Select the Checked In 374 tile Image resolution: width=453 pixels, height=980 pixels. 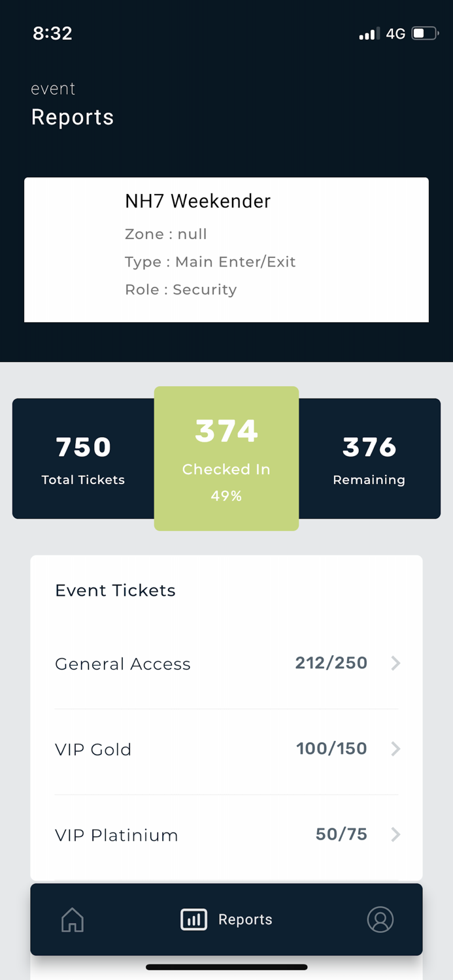[226, 457]
